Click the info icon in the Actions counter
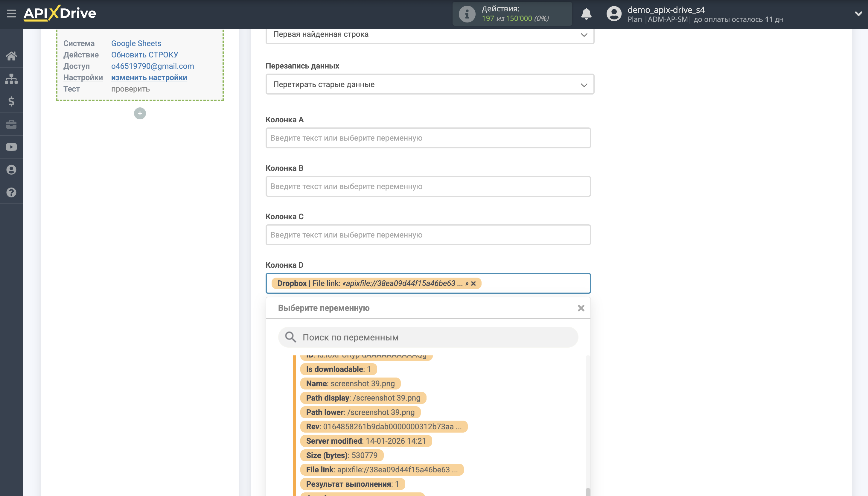This screenshot has height=496, width=868. point(466,14)
